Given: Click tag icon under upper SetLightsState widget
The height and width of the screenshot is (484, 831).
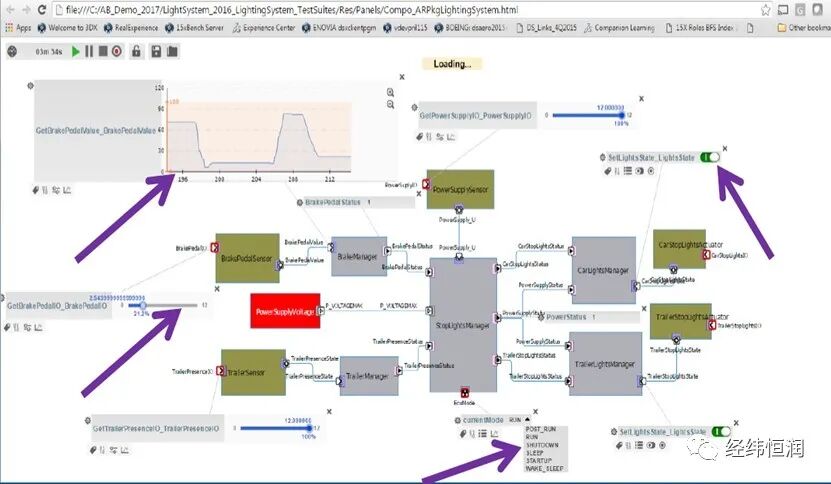Looking at the screenshot, I should click(608, 171).
